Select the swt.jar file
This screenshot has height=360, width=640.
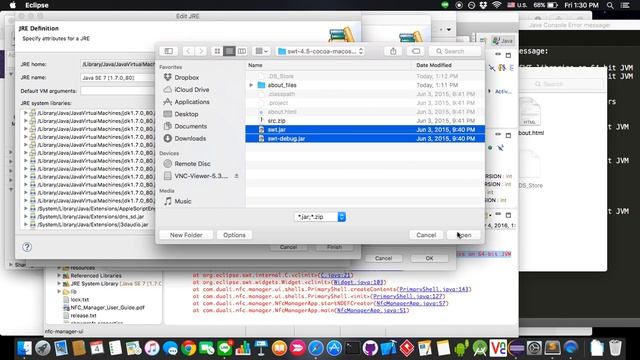pos(365,129)
